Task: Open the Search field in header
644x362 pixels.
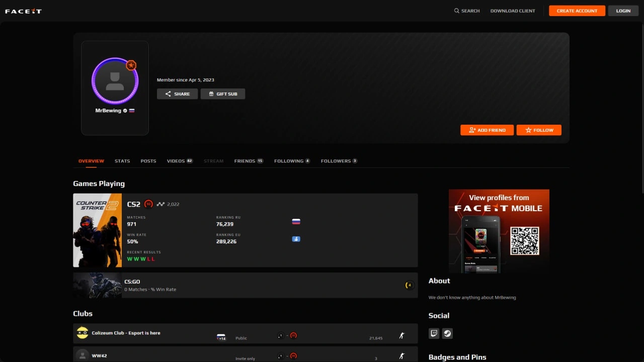Action: point(467,11)
